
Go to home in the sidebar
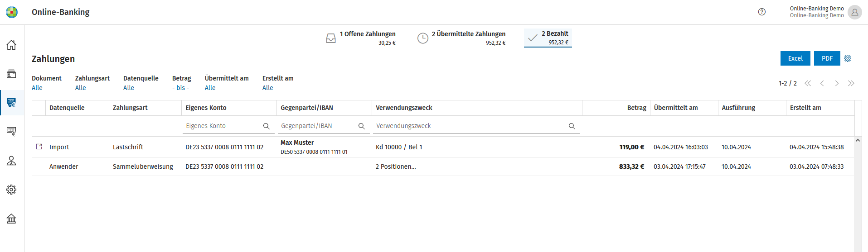tap(11, 45)
